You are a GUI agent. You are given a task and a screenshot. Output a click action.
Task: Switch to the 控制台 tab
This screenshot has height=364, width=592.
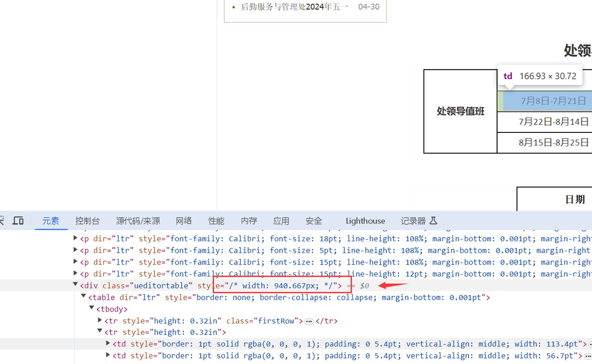[87, 221]
